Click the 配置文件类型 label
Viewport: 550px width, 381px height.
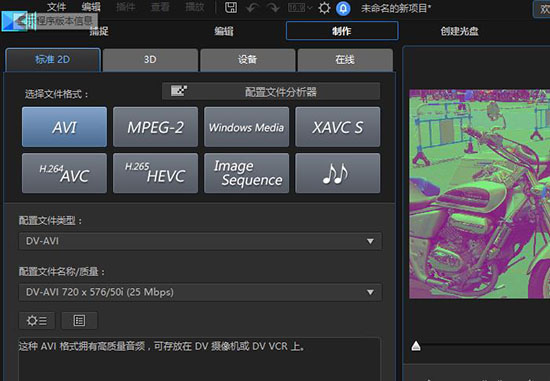51,221
